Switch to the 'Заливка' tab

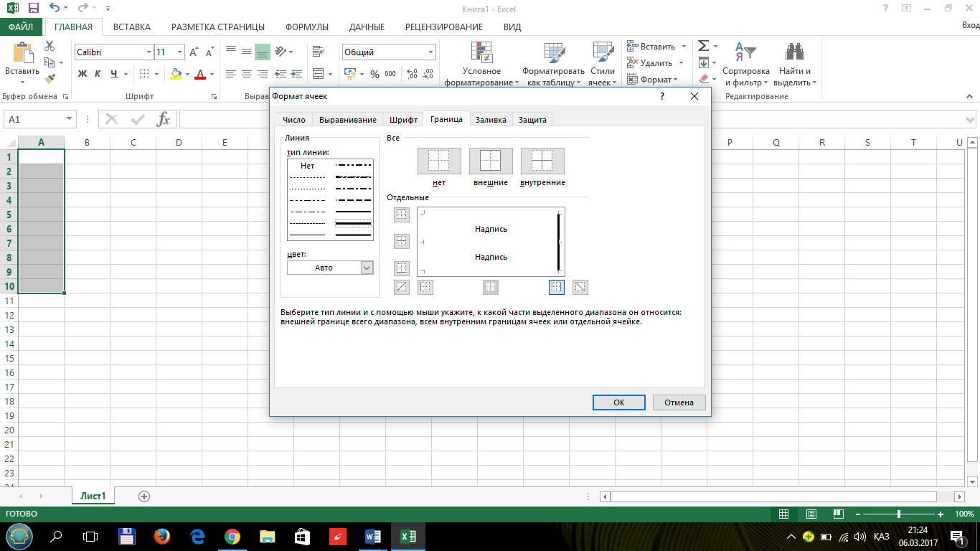pyautogui.click(x=491, y=120)
